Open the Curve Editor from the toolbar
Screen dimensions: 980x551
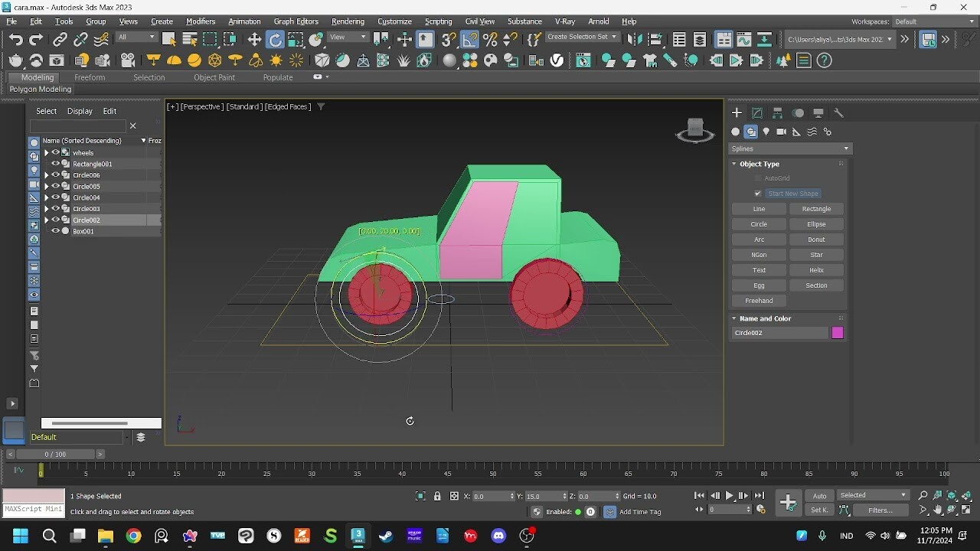pyautogui.click(x=743, y=38)
